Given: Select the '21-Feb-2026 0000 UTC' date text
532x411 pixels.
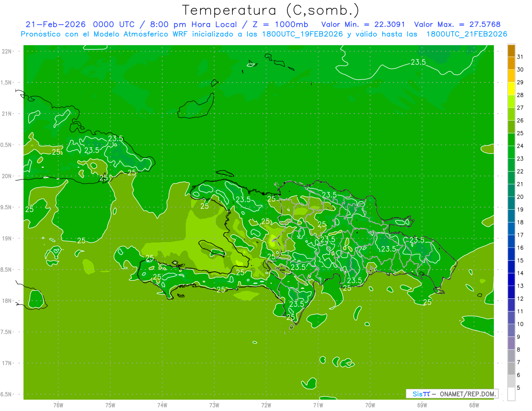Looking at the screenshot, I should coord(81,24).
